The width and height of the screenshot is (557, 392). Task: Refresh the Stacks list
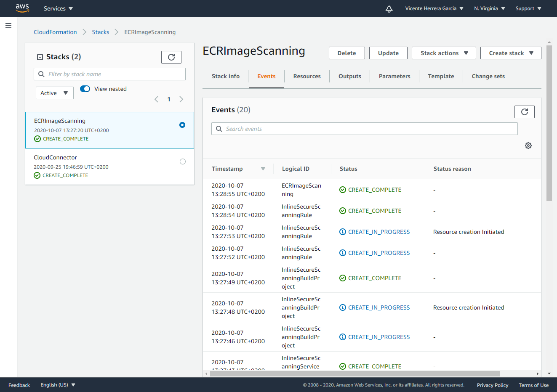click(x=171, y=57)
